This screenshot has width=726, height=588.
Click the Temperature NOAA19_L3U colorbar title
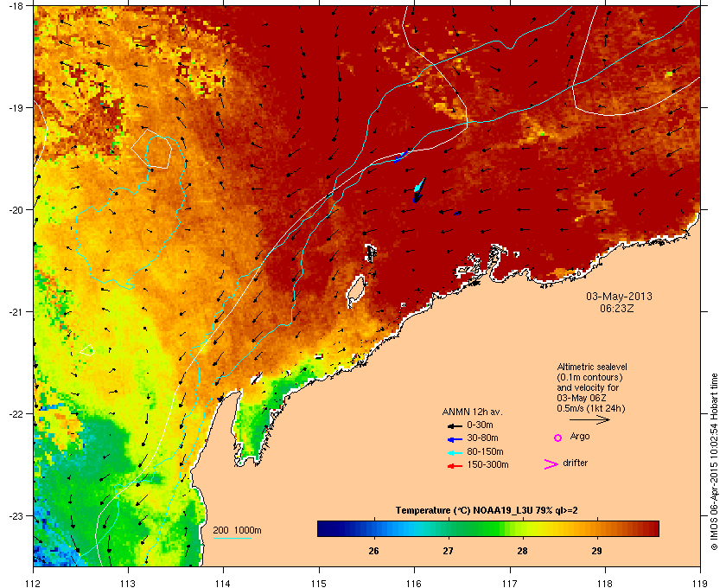(487, 511)
